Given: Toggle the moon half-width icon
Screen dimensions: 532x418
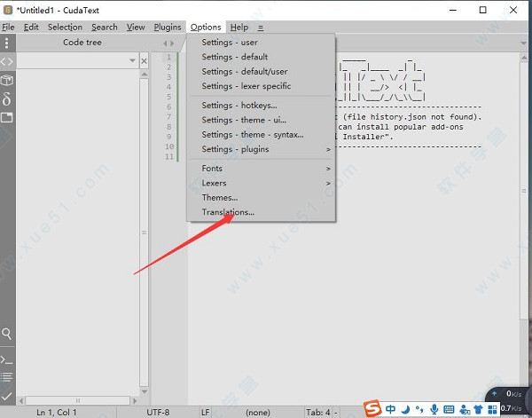Looking at the screenshot, I should click(406, 409).
